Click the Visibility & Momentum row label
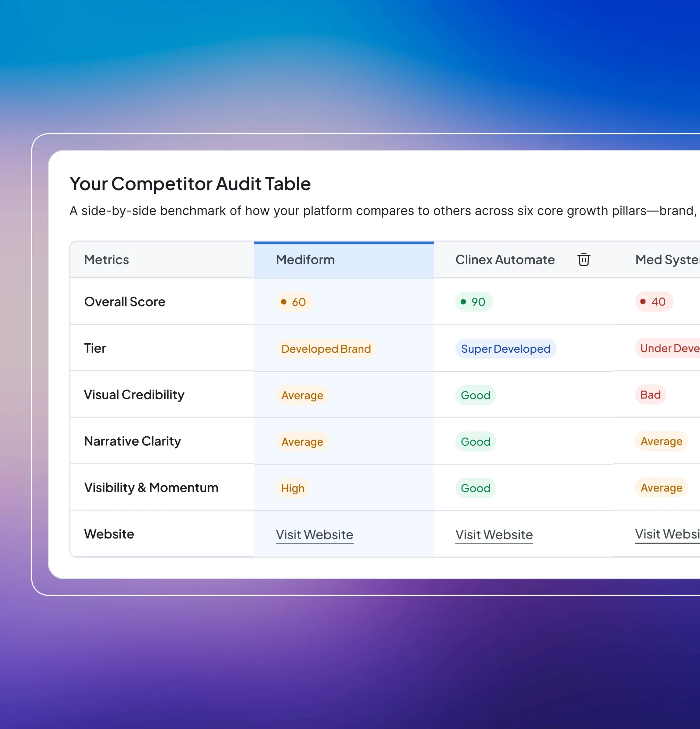The image size is (700, 729). coord(151,488)
